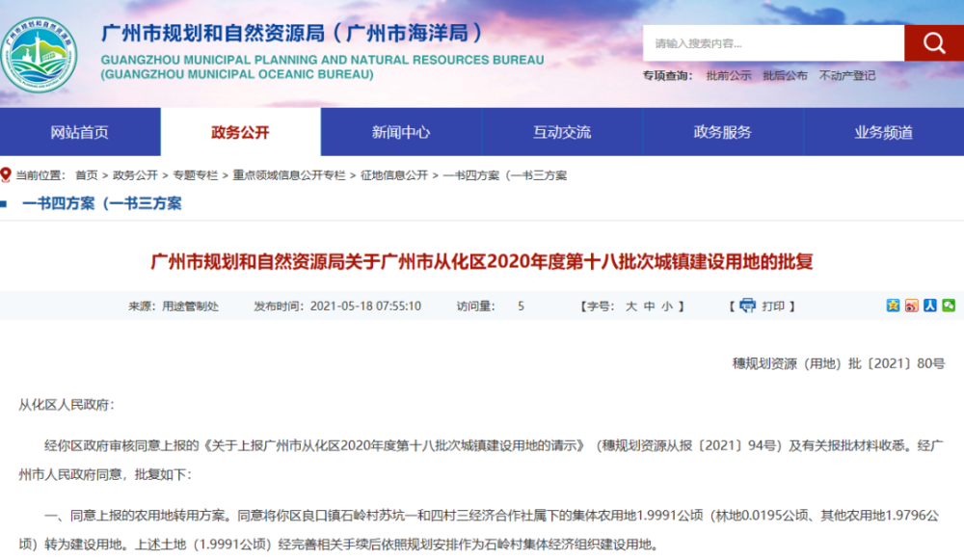The width and height of the screenshot is (964, 560).
Task: Share to QQ Zone star icon
Action: [x=893, y=306]
